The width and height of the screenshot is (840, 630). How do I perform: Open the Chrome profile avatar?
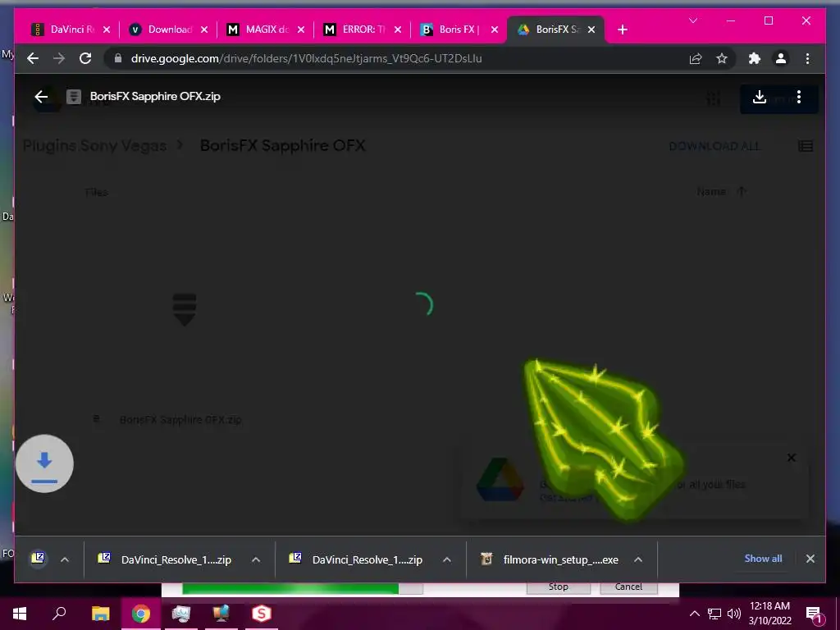[781, 58]
